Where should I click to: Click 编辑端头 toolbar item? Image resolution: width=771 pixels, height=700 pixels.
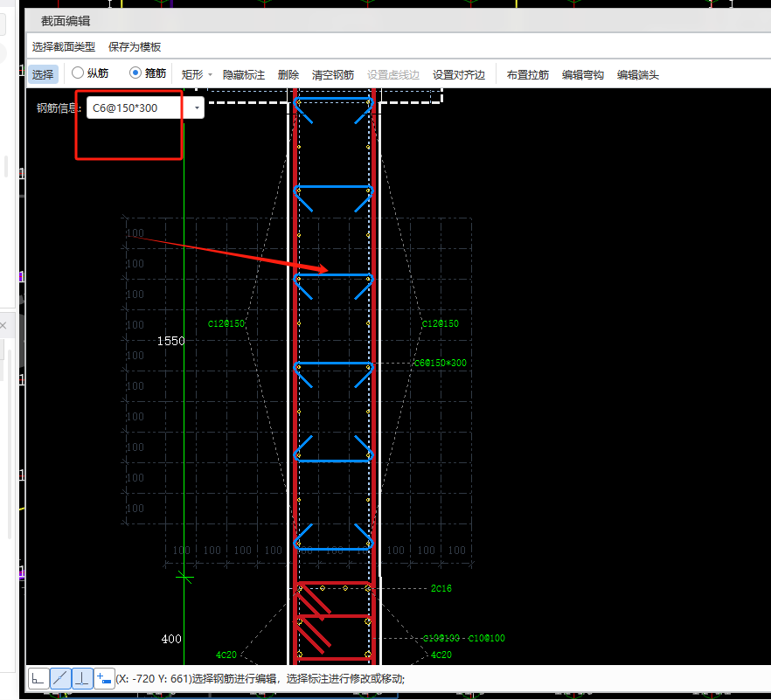coord(638,75)
